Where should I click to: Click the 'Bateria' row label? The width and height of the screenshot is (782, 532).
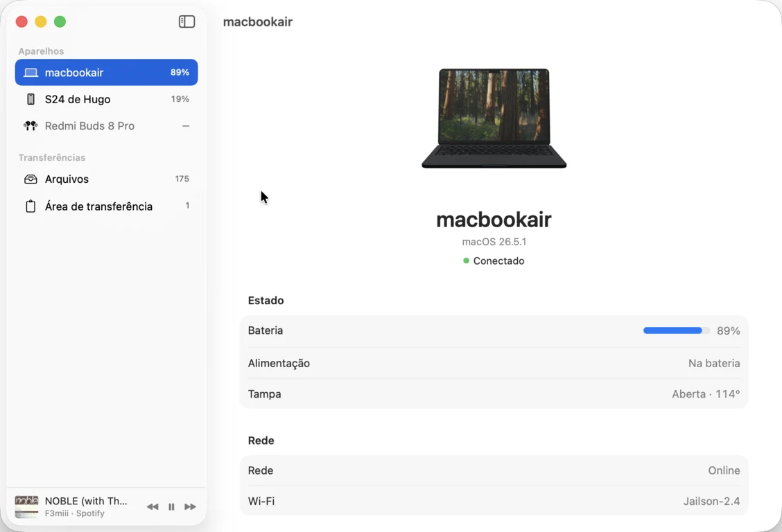pos(266,330)
